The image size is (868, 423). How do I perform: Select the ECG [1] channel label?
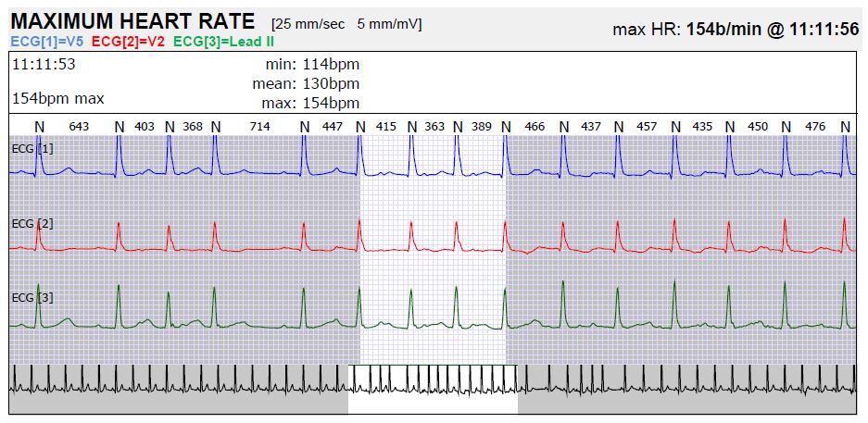click(32, 147)
